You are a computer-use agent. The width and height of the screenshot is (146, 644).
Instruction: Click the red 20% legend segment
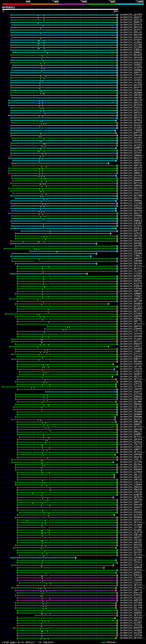(x=16, y=4)
